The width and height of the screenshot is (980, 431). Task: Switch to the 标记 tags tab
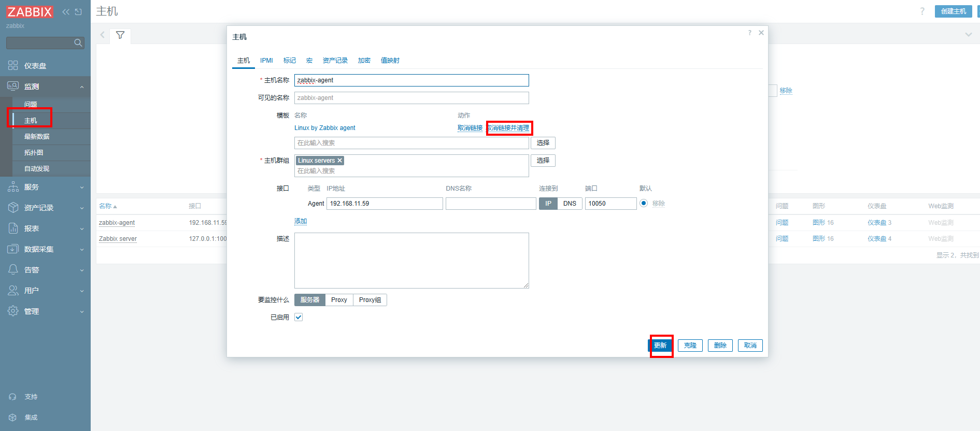[290, 61]
